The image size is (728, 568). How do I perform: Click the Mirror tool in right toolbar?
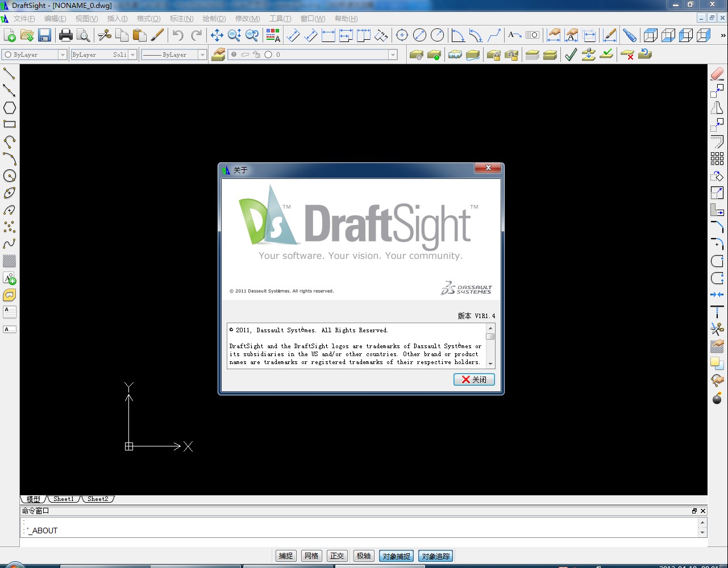click(717, 107)
